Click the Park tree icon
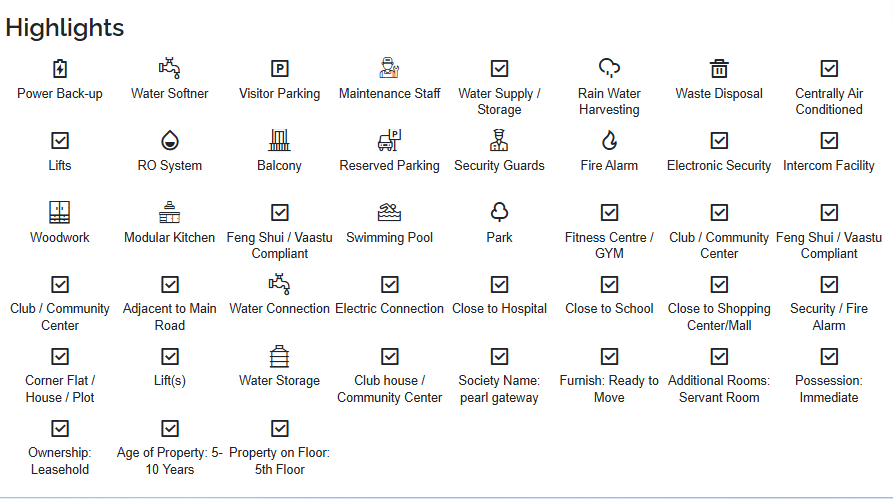Viewport: 893px width, 499px height. coord(499,212)
